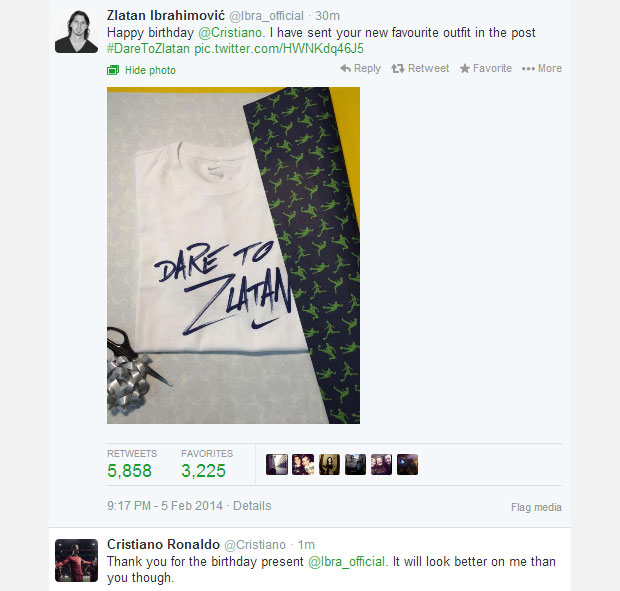Click the @Ibra_official mention in Ronaldo's reply

click(346, 561)
